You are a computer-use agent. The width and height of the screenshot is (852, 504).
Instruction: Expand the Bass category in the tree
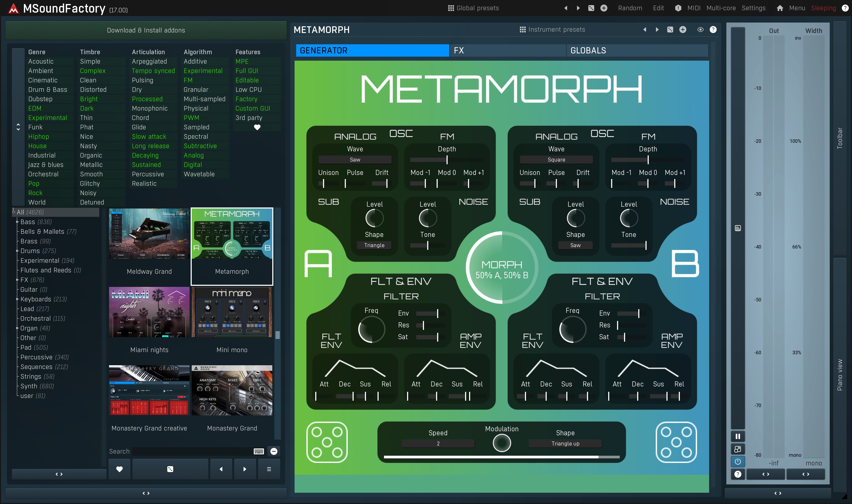click(x=17, y=222)
